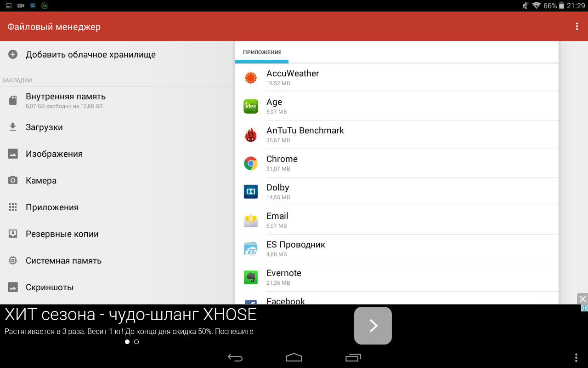588x368 pixels.
Task: Close the ad banner with the X
Action: point(582,299)
